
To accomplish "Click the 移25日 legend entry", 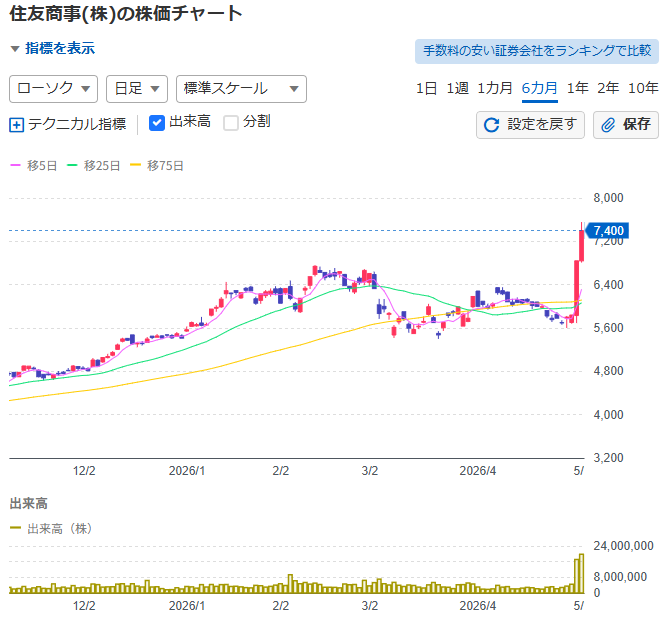I will (93, 166).
